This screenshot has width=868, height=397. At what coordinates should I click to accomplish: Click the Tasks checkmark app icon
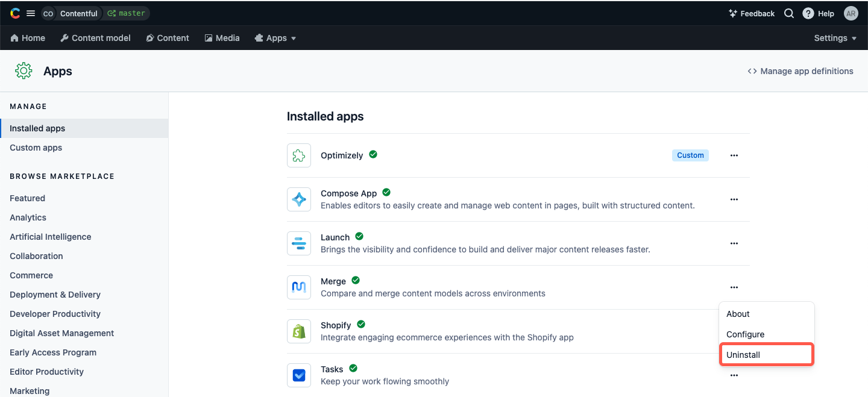pos(299,375)
